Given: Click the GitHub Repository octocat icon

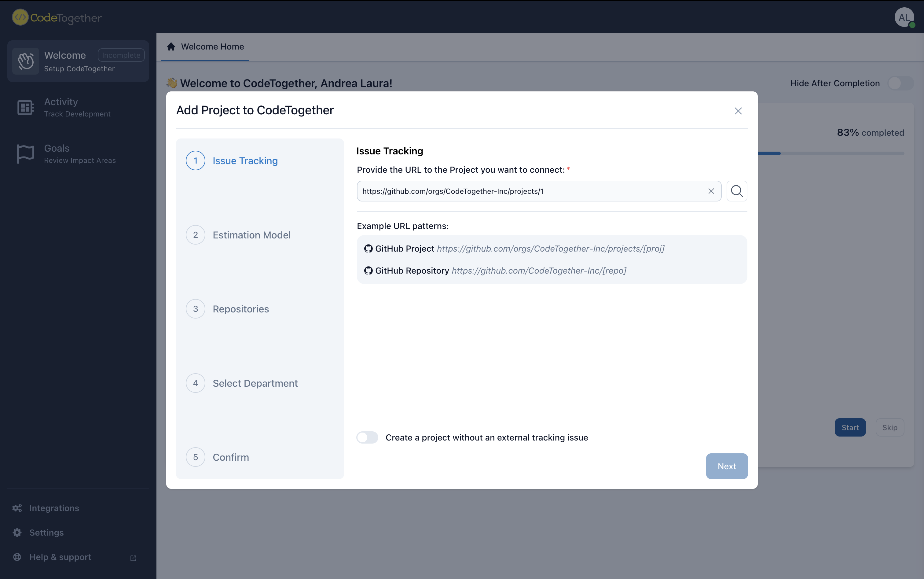Looking at the screenshot, I should point(368,271).
